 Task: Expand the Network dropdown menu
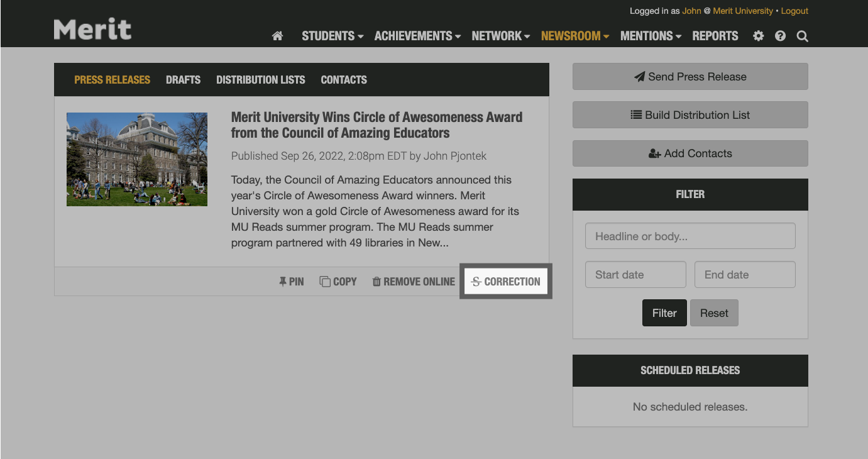click(x=500, y=36)
